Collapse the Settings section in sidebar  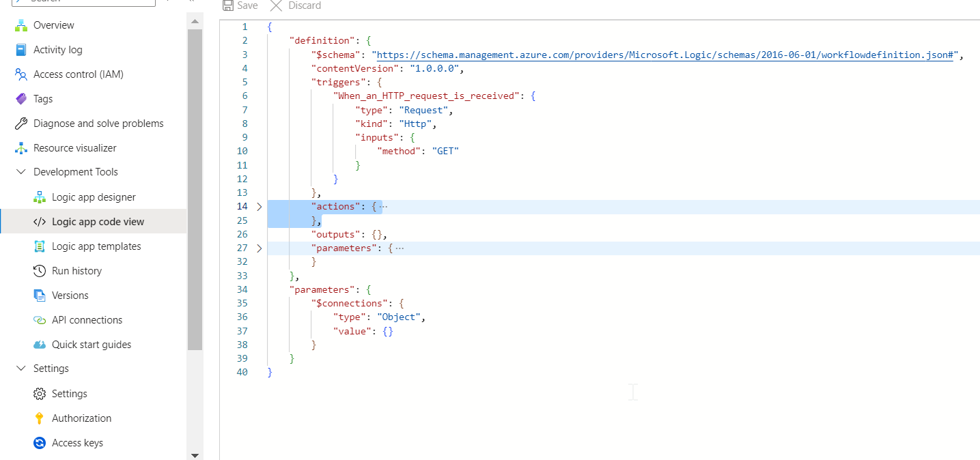coord(20,369)
